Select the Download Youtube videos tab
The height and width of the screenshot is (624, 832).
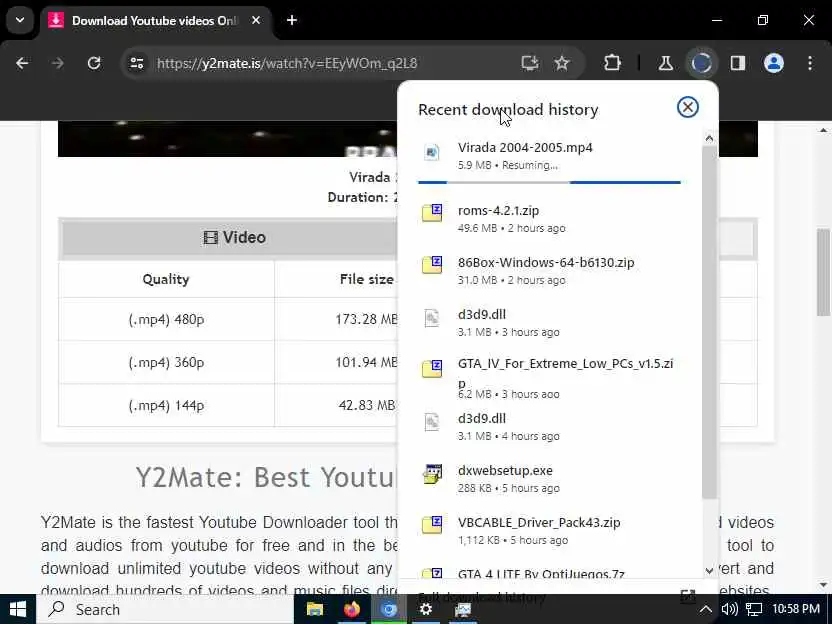pos(157,21)
